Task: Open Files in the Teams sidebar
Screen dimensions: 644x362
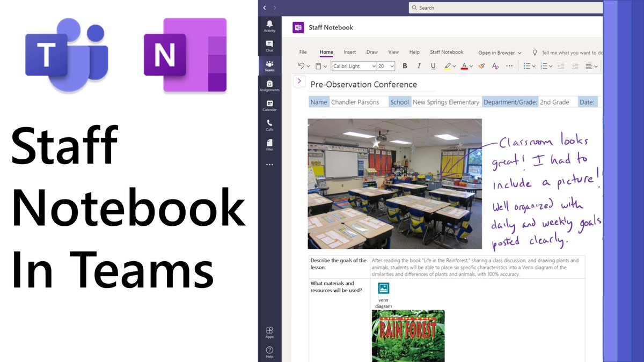Action: click(x=269, y=145)
